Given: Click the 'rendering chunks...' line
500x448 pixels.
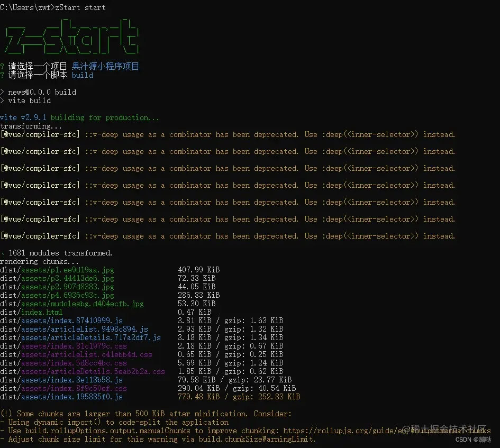Looking at the screenshot, I should [40, 261].
